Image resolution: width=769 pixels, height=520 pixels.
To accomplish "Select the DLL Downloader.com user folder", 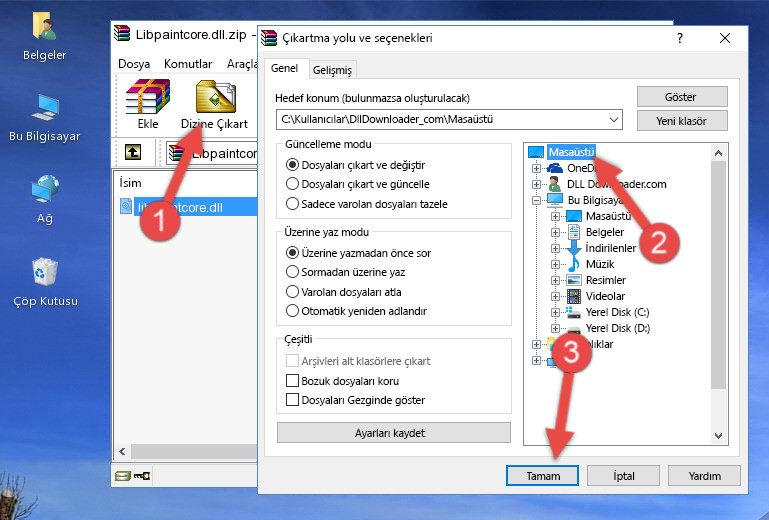I will [616, 184].
